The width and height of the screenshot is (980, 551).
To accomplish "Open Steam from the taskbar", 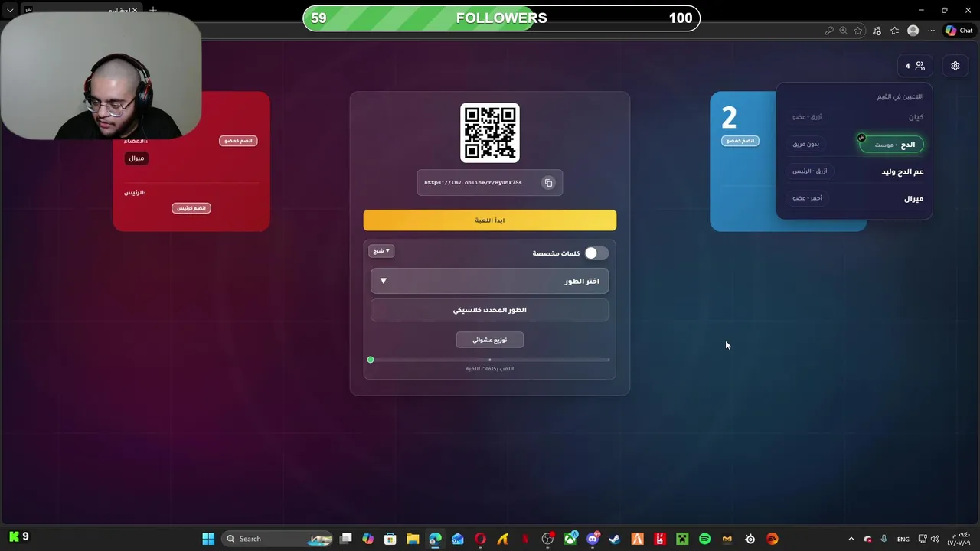I will click(615, 539).
